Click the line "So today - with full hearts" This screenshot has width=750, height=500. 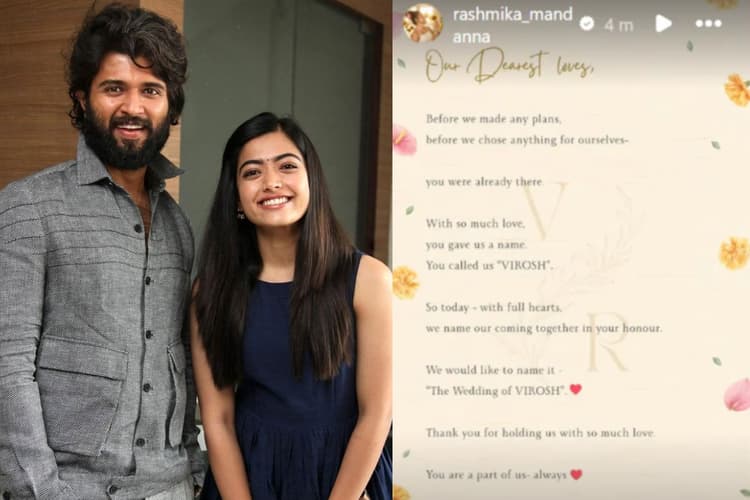pos(494,307)
